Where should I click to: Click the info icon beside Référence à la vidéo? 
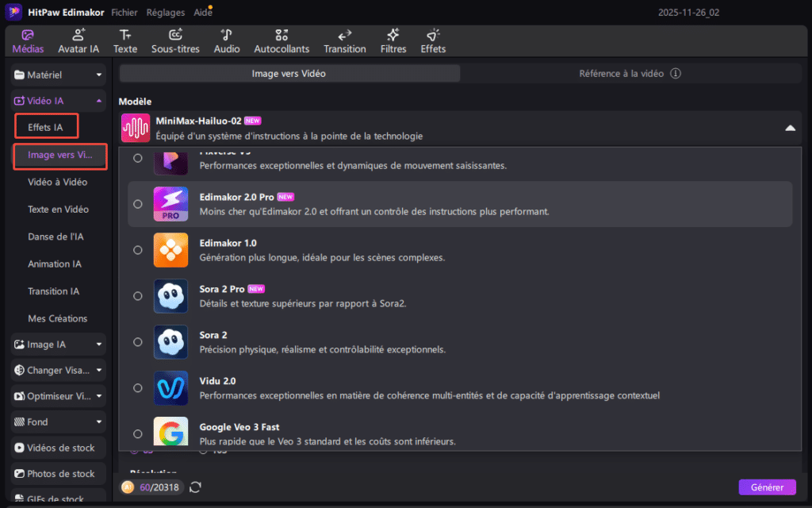(x=676, y=74)
